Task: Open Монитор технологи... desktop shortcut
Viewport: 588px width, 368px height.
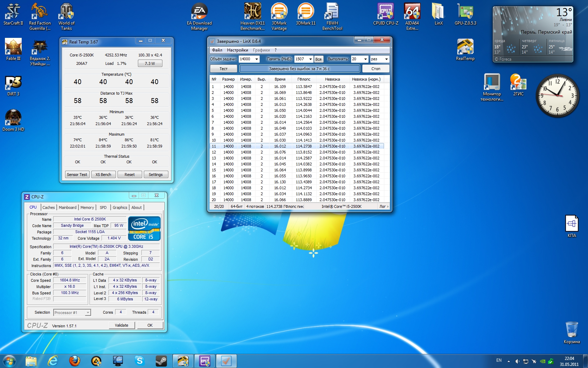Action: pyautogui.click(x=492, y=88)
